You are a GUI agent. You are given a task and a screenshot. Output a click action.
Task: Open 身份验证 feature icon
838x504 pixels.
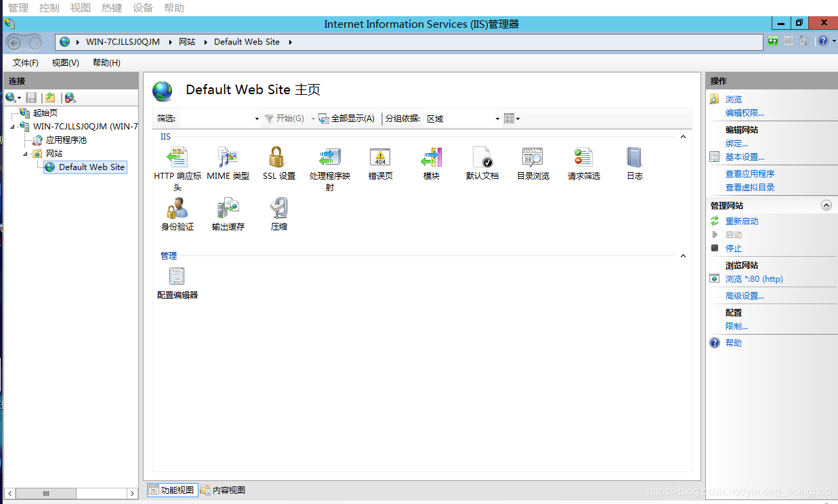coord(177,209)
